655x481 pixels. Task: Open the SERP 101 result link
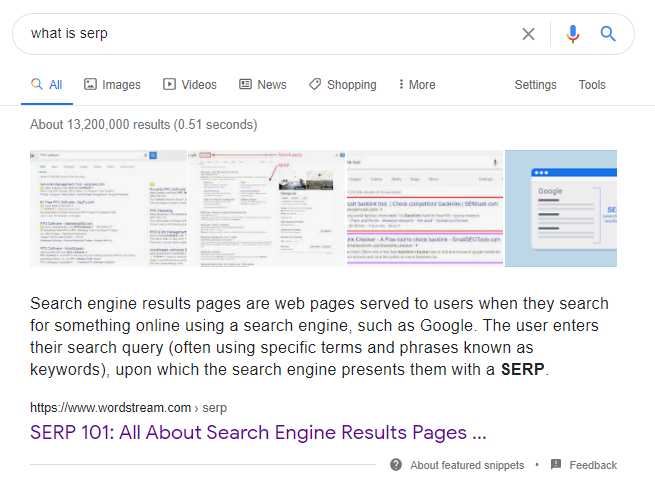point(258,433)
